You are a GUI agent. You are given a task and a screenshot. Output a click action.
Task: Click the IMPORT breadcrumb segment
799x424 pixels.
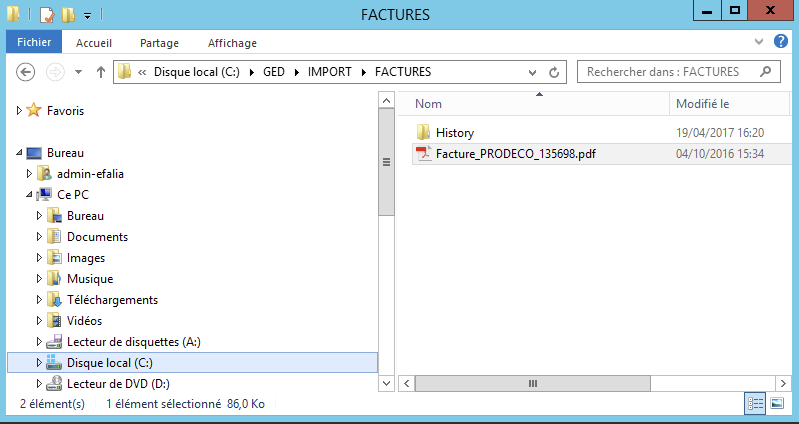329,72
